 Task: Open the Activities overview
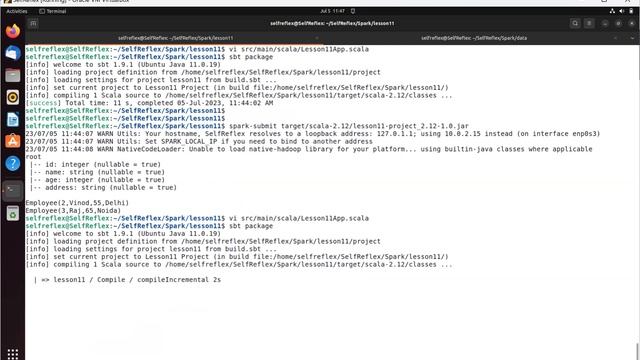17,11
